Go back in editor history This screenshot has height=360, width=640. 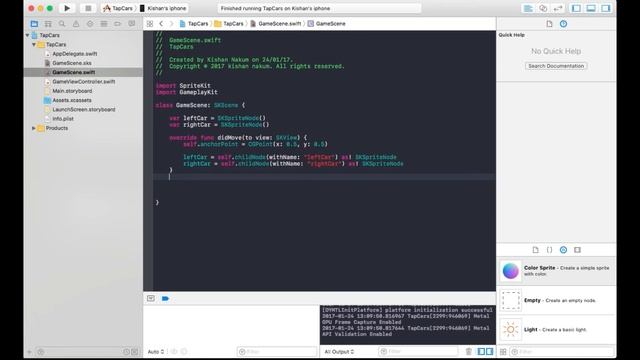[161, 24]
